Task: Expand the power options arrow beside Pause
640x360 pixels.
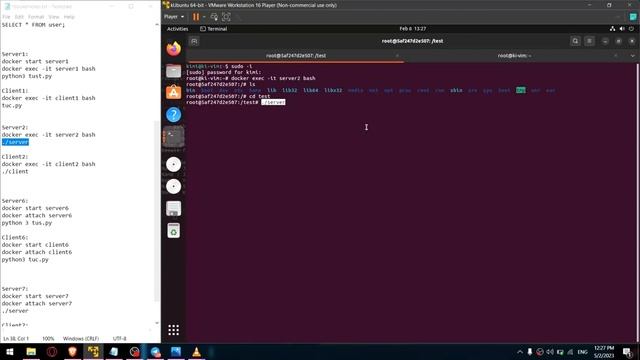Action: 204,17
